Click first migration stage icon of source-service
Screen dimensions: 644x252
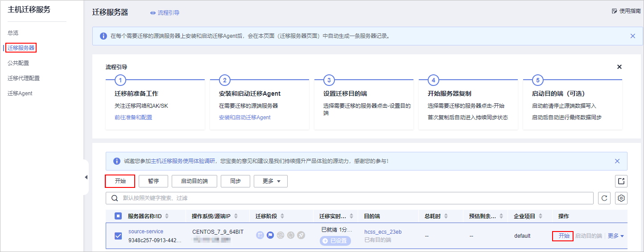[x=260, y=235]
